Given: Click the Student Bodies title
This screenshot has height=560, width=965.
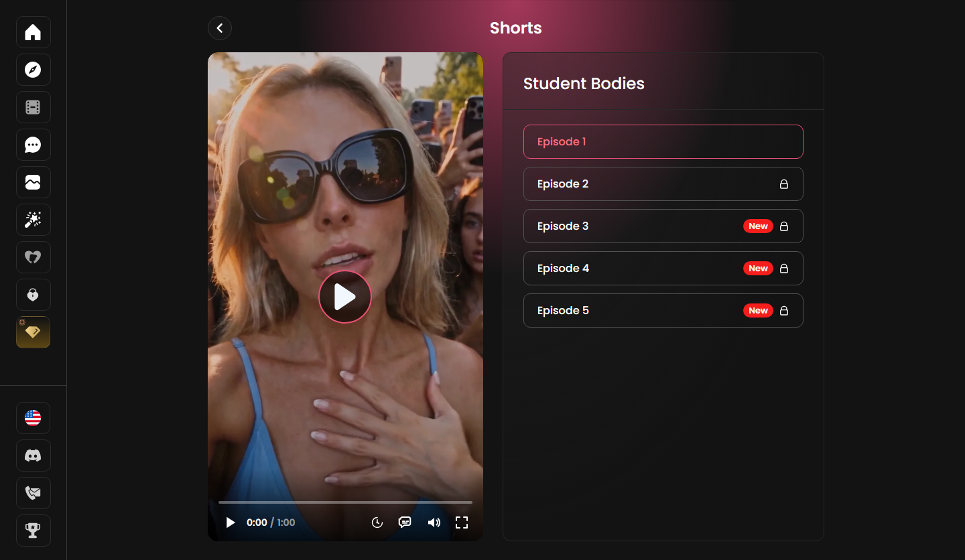Looking at the screenshot, I should (x=584, y=84).
